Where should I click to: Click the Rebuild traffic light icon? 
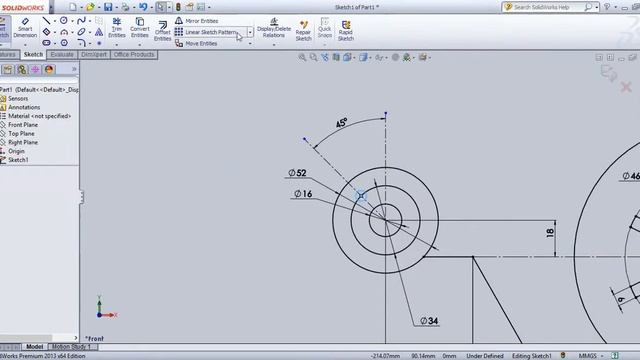pos(178,7)
